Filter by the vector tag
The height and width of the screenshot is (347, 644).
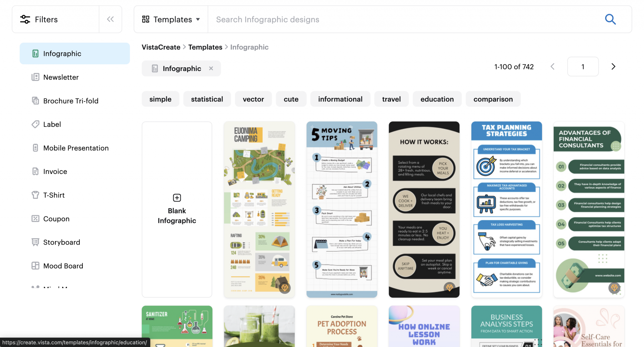click(253, 99)
